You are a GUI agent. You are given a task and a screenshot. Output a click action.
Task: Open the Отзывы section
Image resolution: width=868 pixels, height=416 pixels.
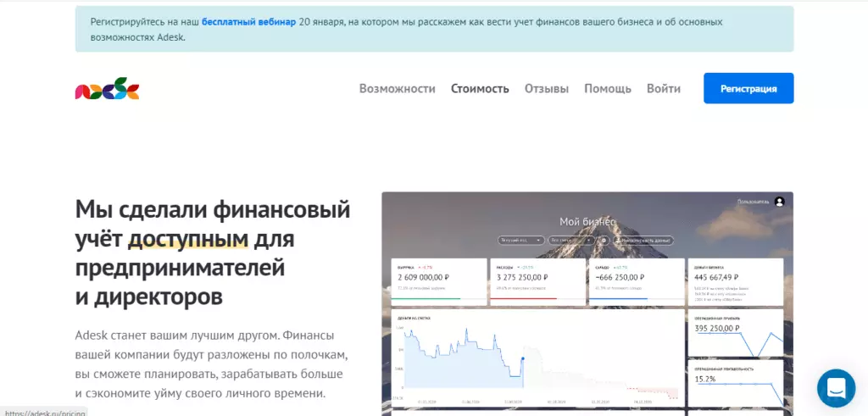click(547, 88)
